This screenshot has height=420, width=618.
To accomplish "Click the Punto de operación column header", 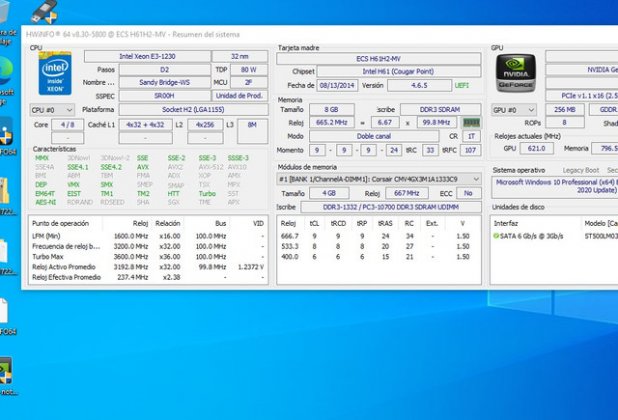I will (x=60, y=223).
